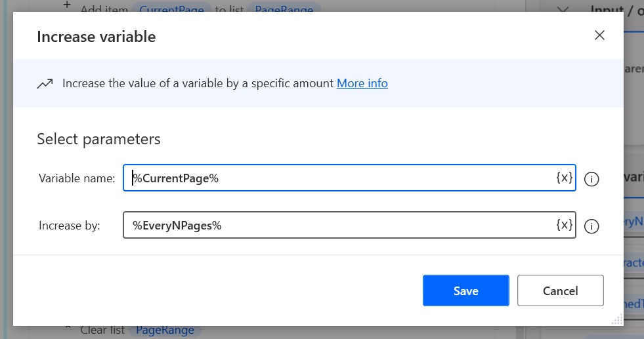This screenshot has width=644, height=339.
Task: Click the Select parameters heading
Action: coord(98,139)
